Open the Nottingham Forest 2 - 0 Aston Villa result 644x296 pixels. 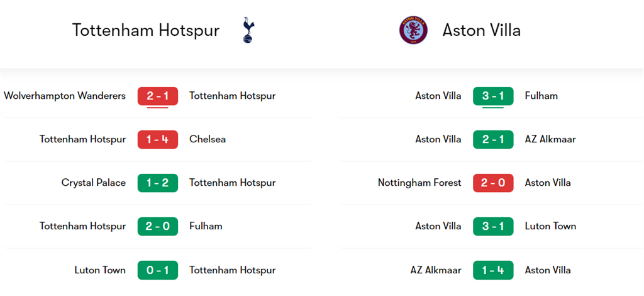[x=493, y=183]
